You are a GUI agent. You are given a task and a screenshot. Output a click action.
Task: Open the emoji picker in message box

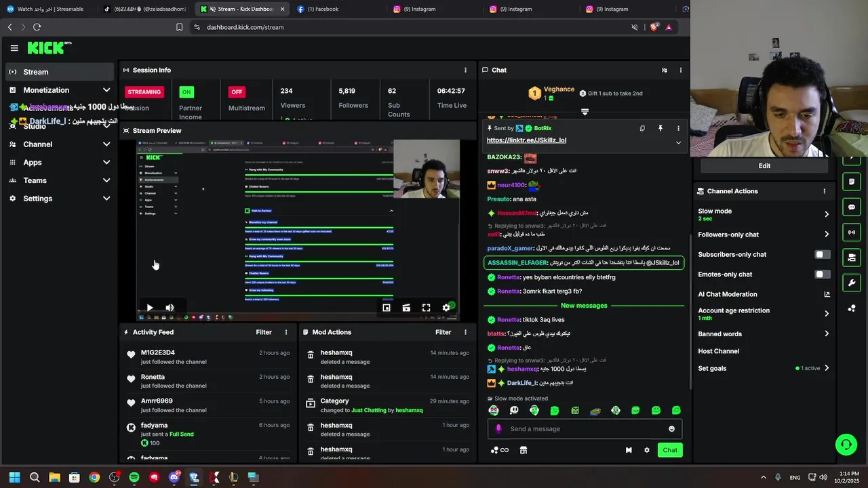672,429
